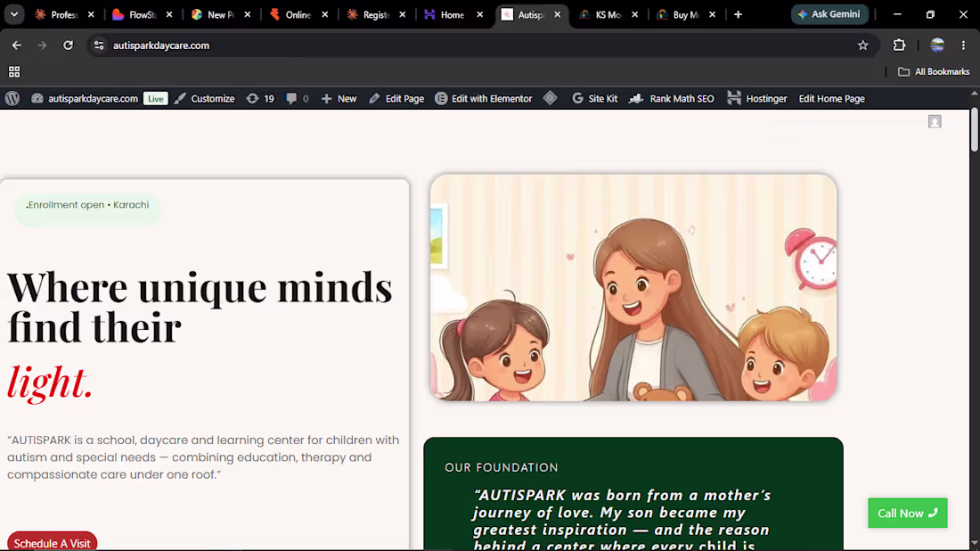Click the scrollbar down arrow
980x551 pixels.
975,544
